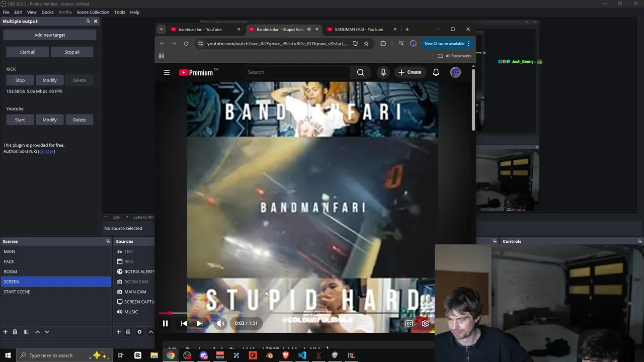This screenshot has height=362, width=644.
Task: Click Start all outputs button
Action: tap(28, 52)
